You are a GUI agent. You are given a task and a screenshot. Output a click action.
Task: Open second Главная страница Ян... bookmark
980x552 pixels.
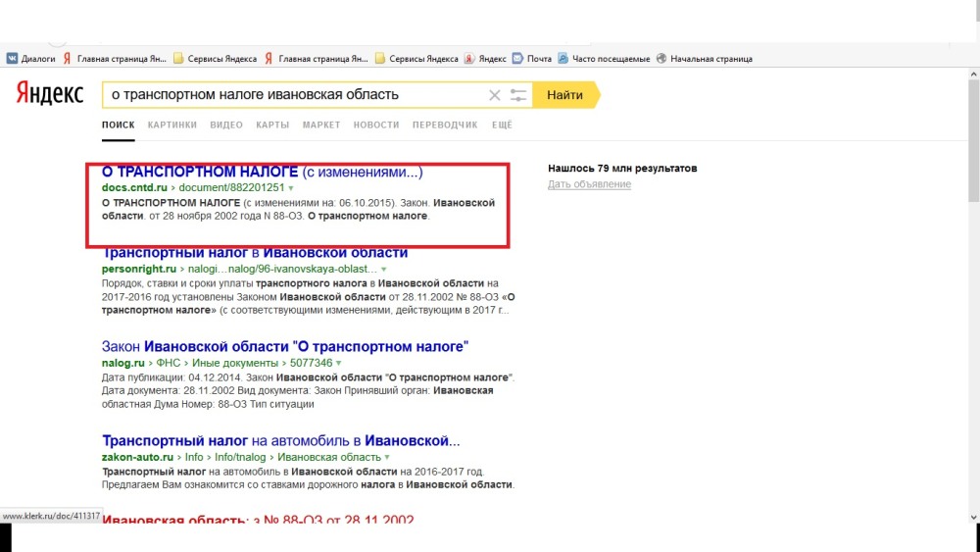click(x=317, y=59)
